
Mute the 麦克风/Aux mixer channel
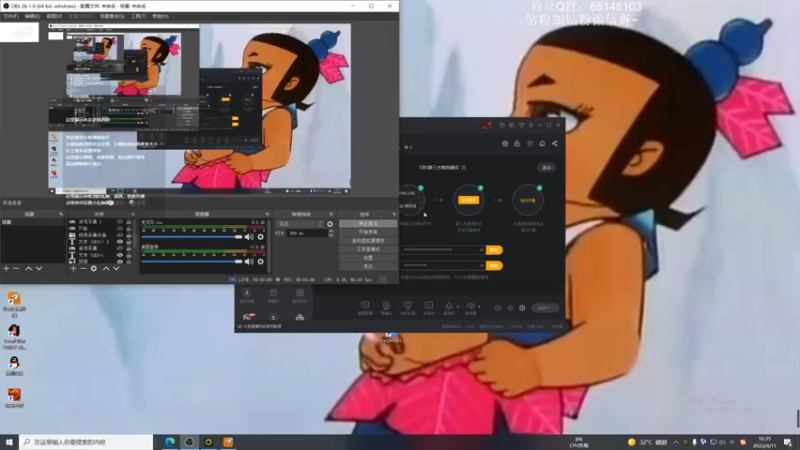click(249, 237)
